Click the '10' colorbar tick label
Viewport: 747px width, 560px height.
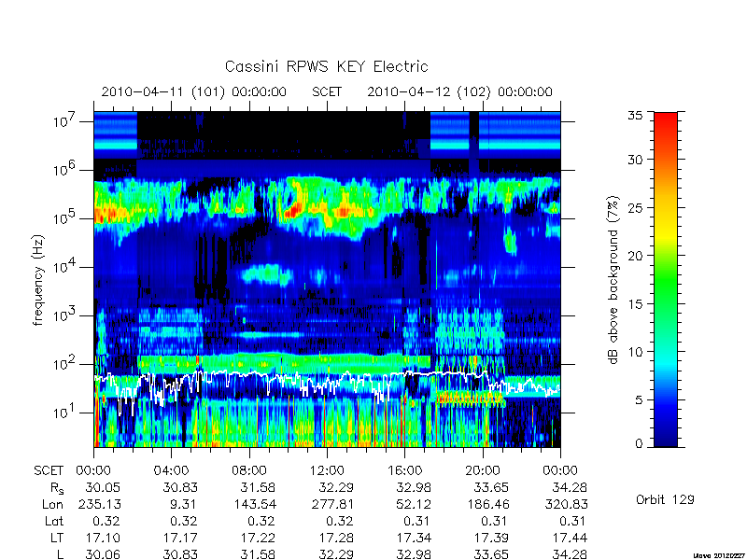pyautogui.click(x=635, y=352)
